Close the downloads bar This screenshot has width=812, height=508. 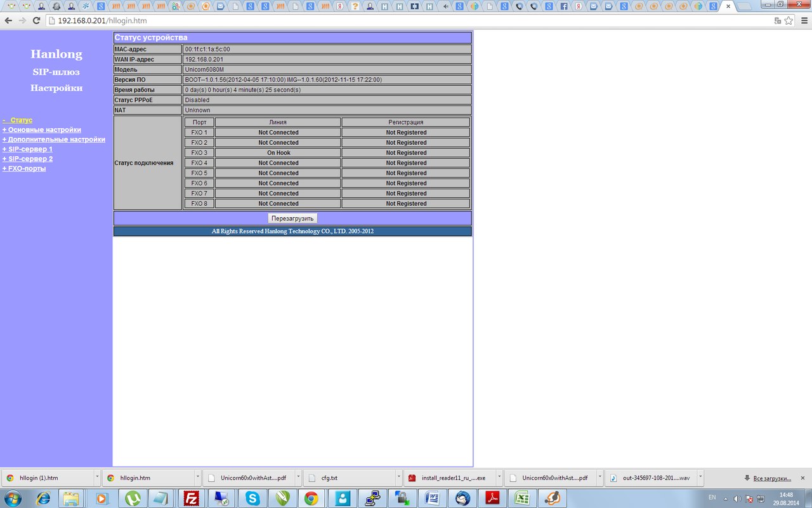tap(802, 478)
